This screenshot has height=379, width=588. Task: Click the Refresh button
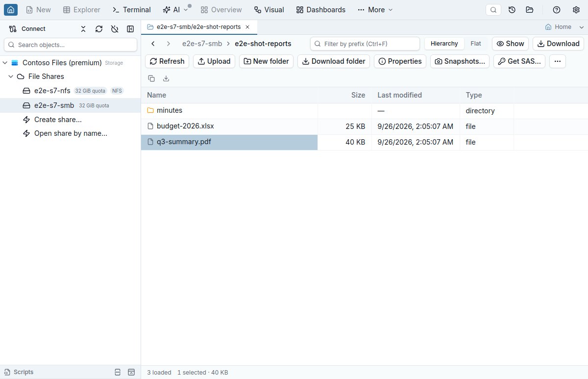(x=167, y=61)
